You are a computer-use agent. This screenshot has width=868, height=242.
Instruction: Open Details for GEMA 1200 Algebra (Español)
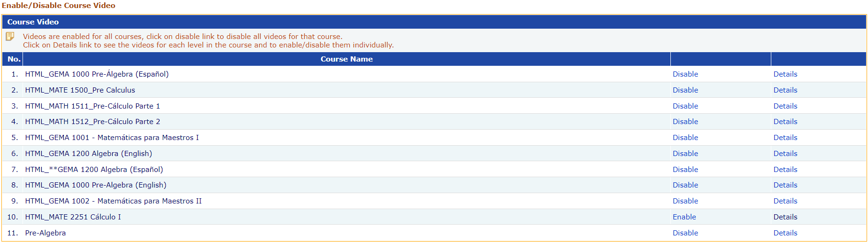[785, 170]
